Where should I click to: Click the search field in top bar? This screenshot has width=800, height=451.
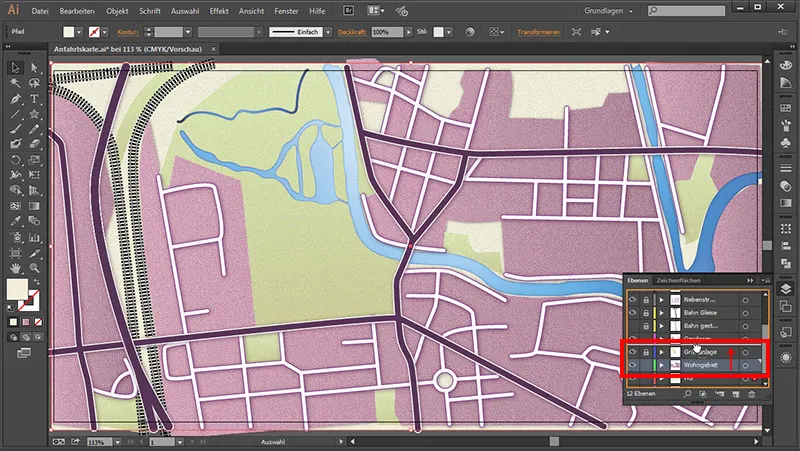686,11
